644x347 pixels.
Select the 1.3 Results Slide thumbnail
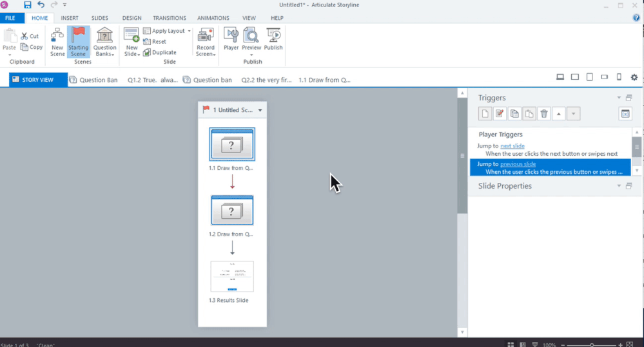point(232,277)
